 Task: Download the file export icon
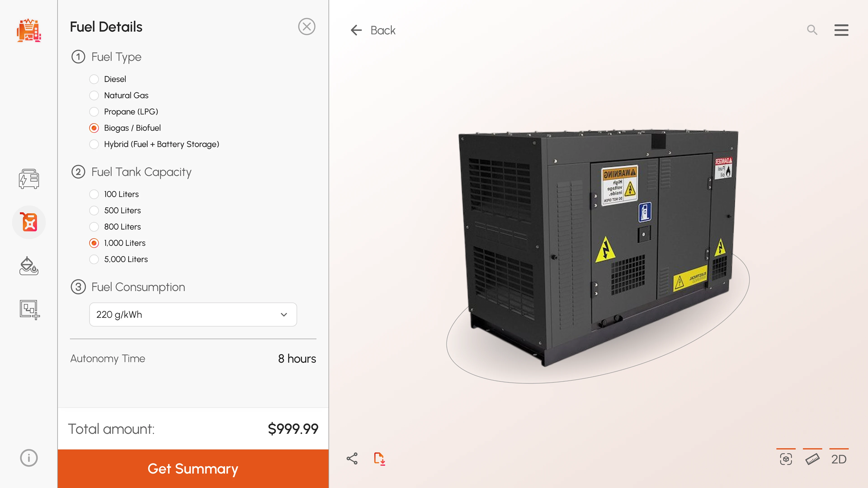tap(380, 459)
